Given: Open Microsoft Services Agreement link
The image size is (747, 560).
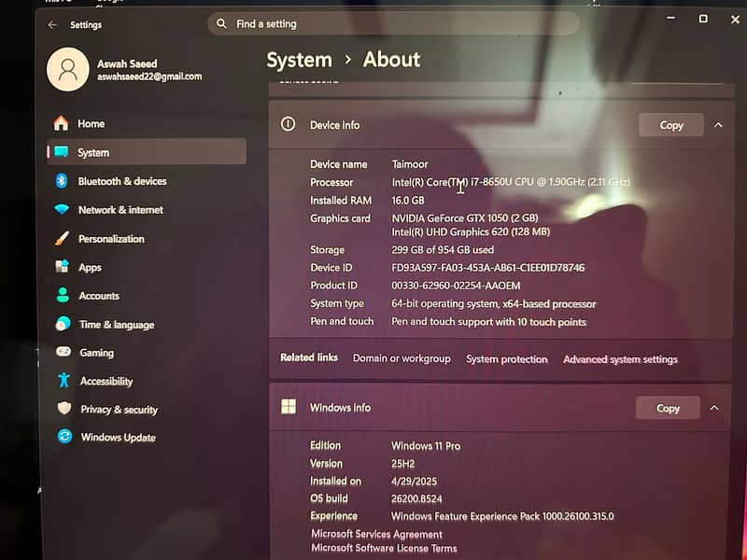Looking at the screenshot, I should tap(376, 534).
